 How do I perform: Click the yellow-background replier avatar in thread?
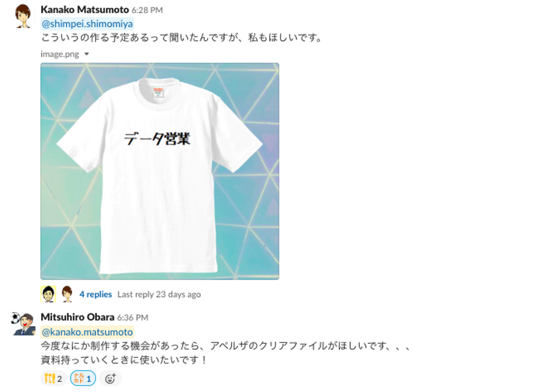pyautogui.click(x=48, y=294)
